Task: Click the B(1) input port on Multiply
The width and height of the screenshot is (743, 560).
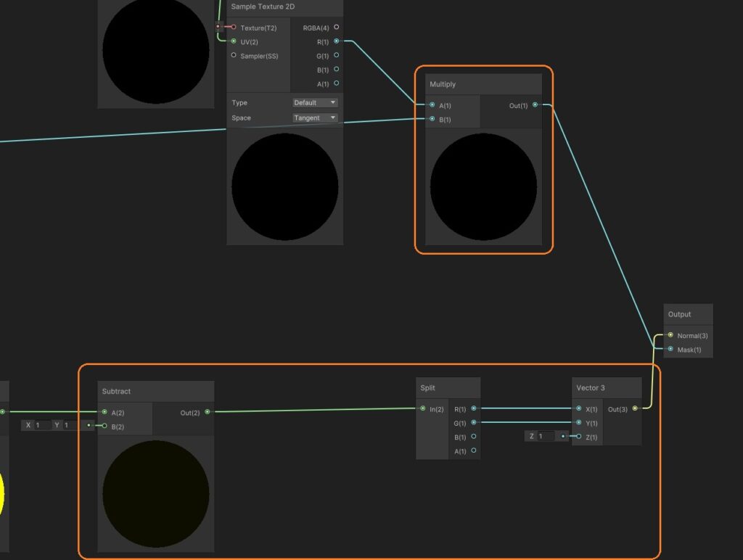Action: point(432,120)
